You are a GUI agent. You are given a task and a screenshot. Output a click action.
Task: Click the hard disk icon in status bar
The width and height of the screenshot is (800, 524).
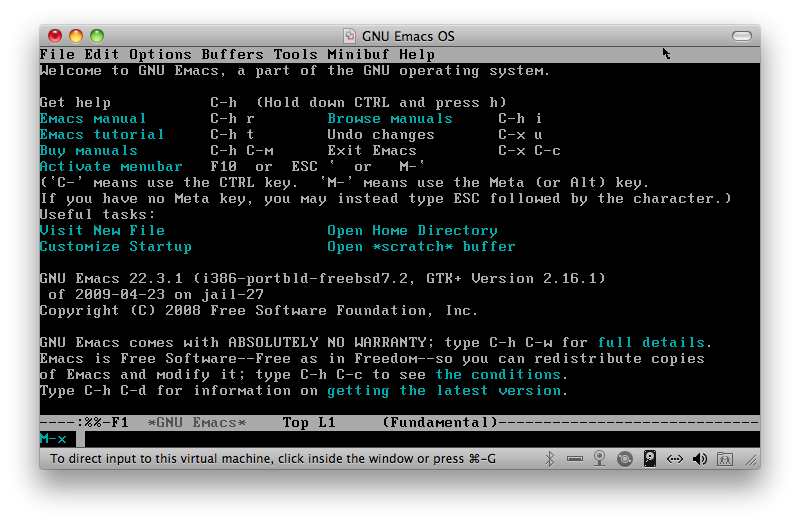649,459
